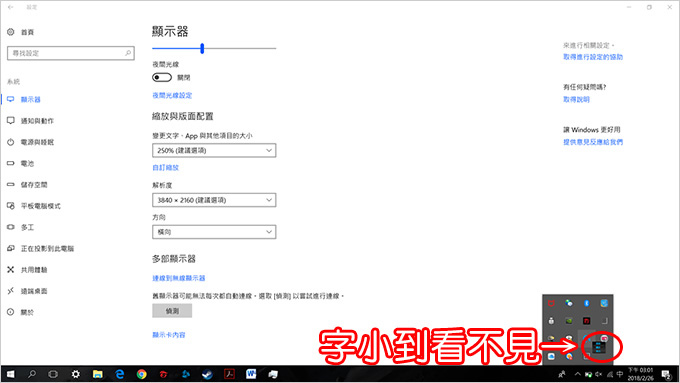Launch Microsoft Edge from the taskbar
The width and height of the screenshot is (680, 383).
(120, 374)
